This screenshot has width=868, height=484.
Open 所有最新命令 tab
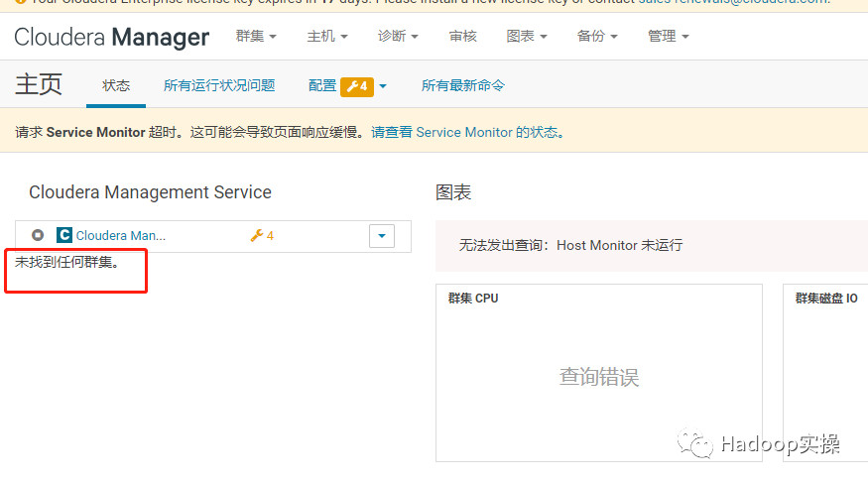pyautogui.click(x=463, y=86)
